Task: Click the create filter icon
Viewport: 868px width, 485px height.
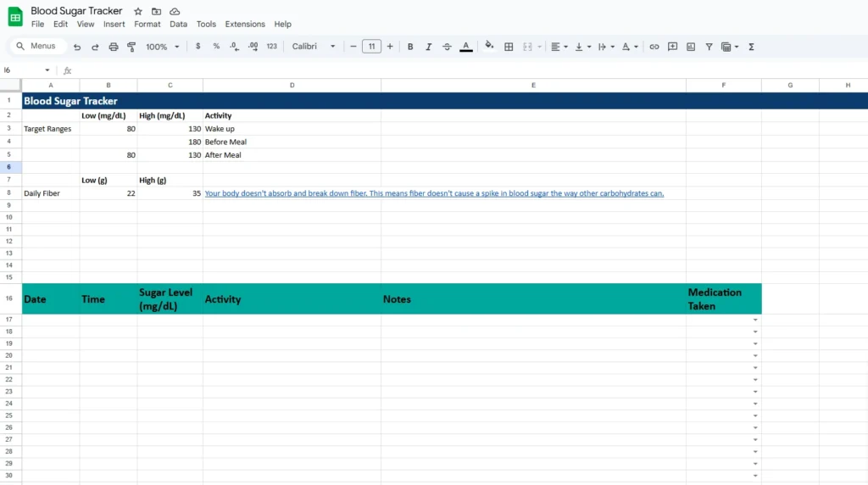Action: click(x=709, y=47)
